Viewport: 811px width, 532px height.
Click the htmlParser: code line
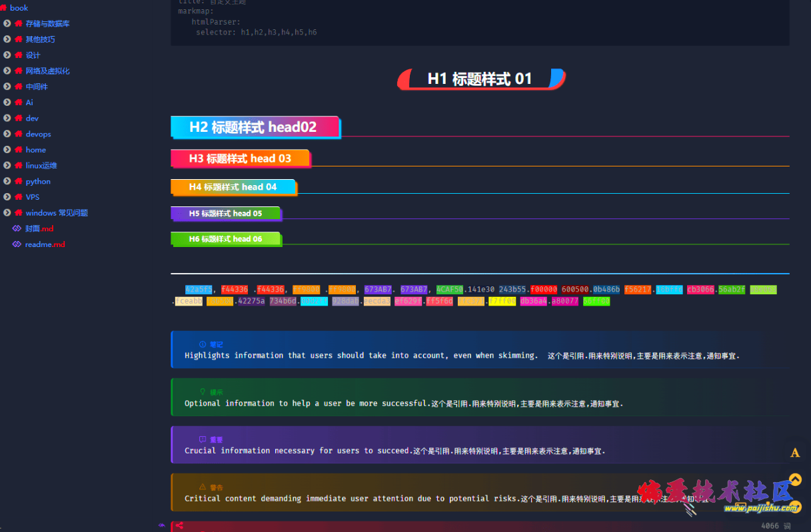pos(216,21)
